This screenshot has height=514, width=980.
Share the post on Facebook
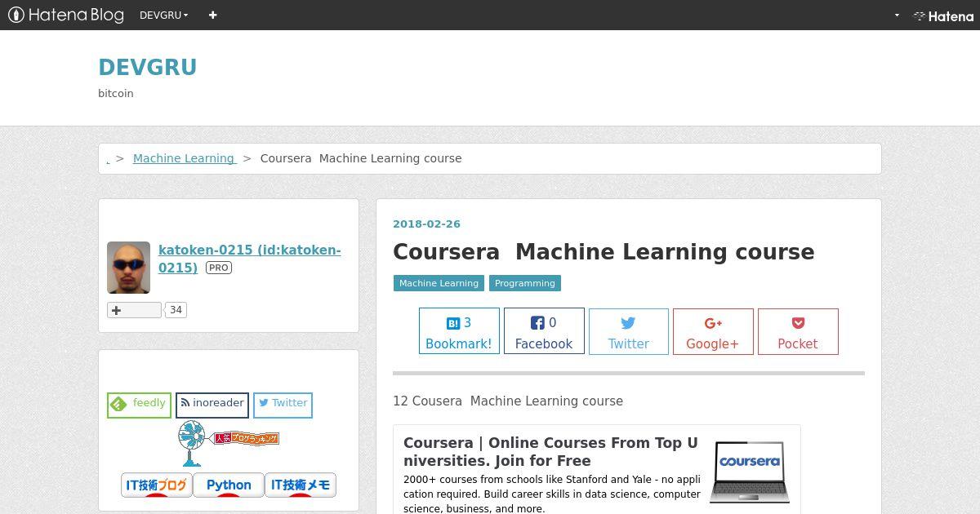click(x=544, y=331)
